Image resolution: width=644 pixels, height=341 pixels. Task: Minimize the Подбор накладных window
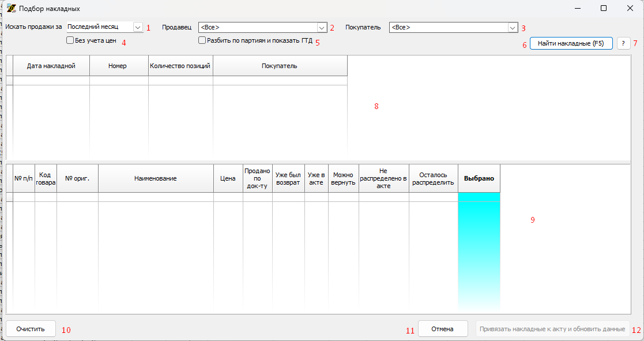pos(578,9)
